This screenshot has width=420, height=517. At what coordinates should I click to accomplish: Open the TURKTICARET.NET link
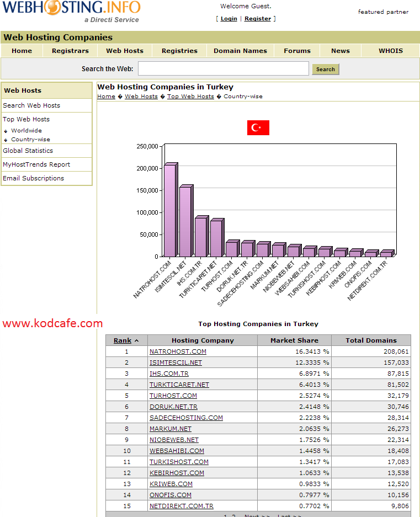point(179,385)
